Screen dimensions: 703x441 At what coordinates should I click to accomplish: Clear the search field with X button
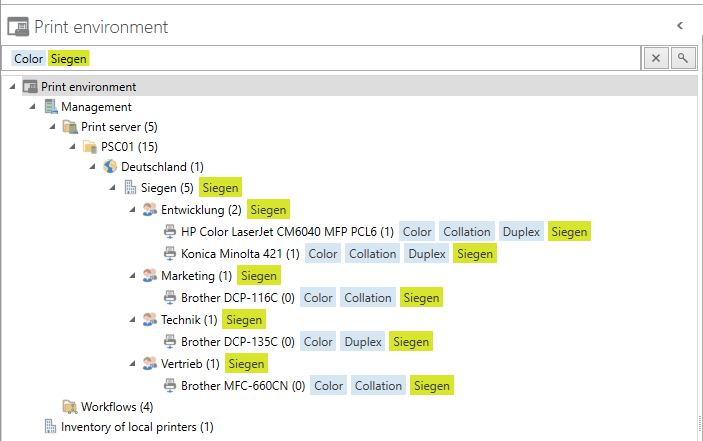pos(656,58)
